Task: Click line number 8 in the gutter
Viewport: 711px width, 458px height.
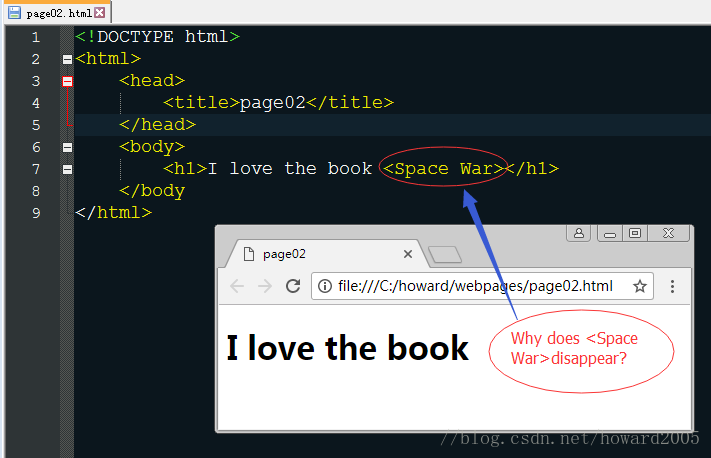Action: [36, 191]
